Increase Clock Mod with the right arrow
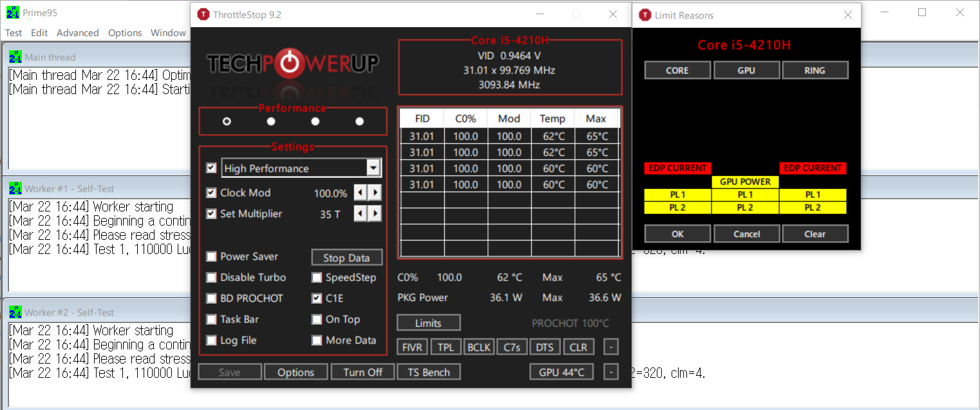Viewport: 980px width, 410px height. [x=375, y=193]
